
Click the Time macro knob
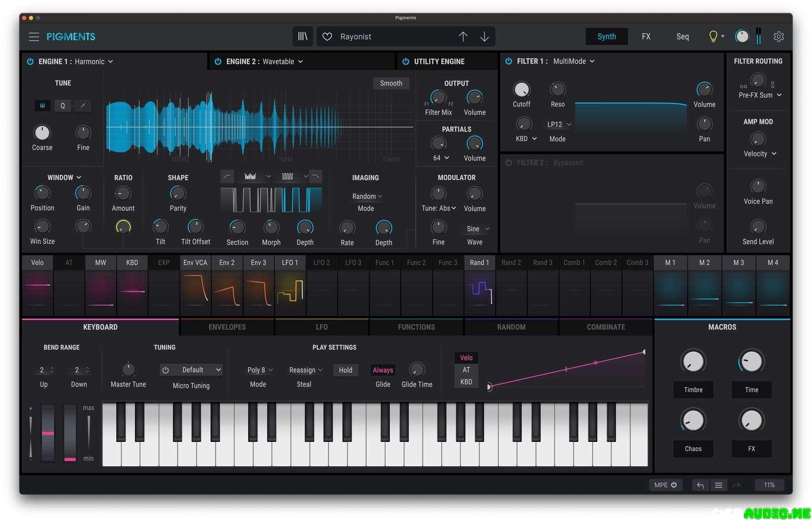[x=751, y=361]
